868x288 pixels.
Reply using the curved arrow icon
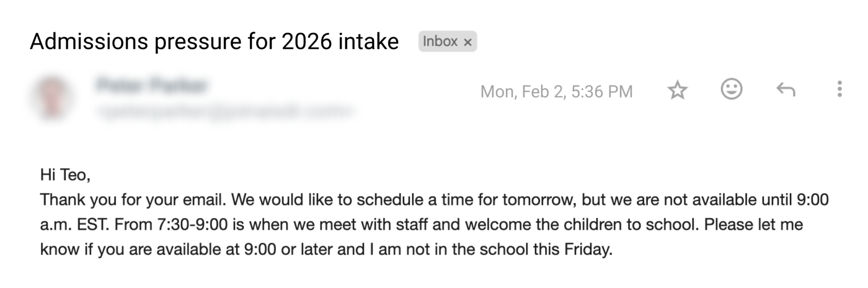(786, 90)
